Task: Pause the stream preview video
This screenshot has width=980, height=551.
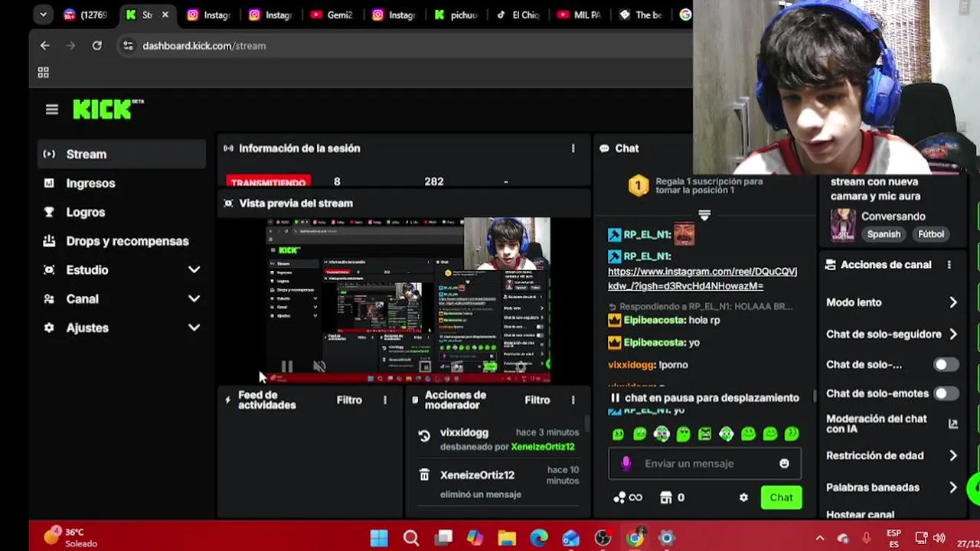Action: point(286,367)
